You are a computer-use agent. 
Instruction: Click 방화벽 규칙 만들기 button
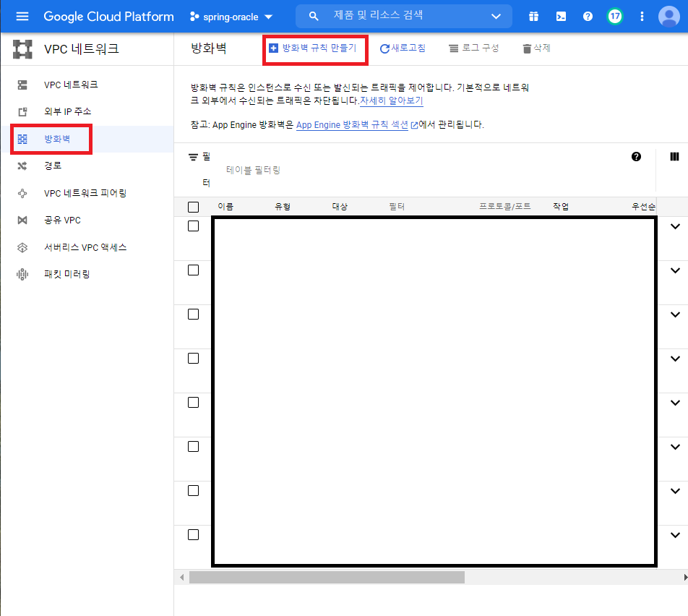pyautogui.click(x=313, y=48)
